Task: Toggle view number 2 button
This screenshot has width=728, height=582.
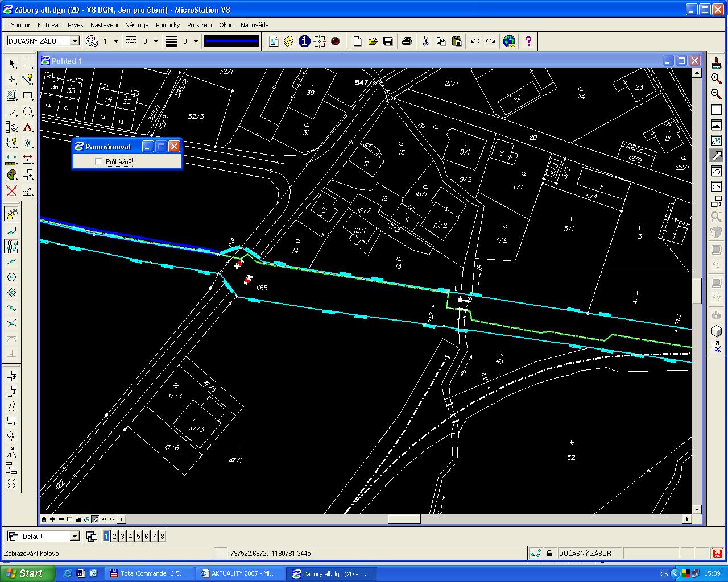Action: (x=114, y=536)
